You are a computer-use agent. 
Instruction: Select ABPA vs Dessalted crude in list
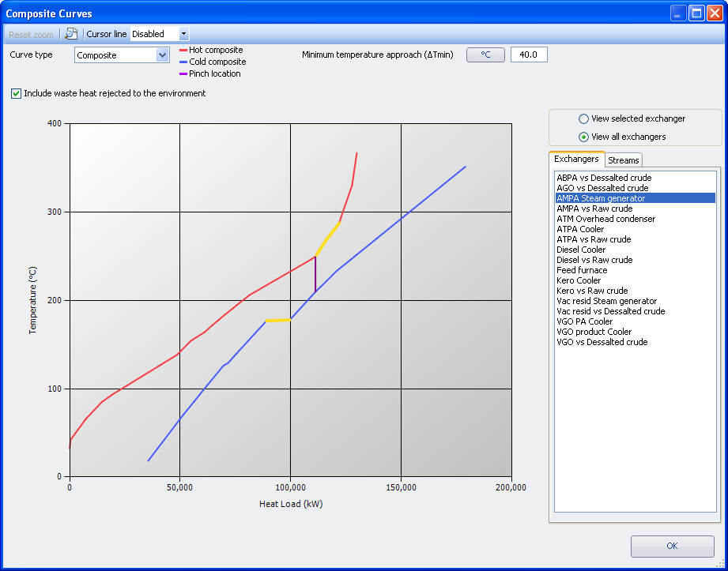point(636,178)
